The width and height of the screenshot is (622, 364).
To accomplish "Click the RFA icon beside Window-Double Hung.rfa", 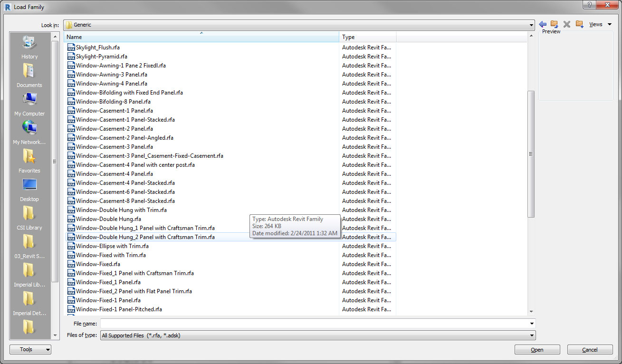I will (71, 219).
